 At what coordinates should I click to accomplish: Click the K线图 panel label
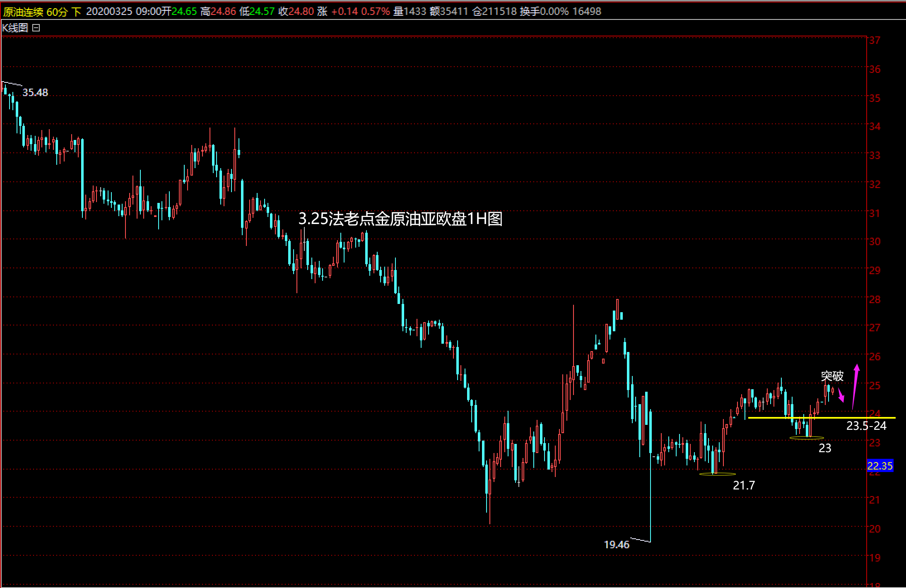15,28
